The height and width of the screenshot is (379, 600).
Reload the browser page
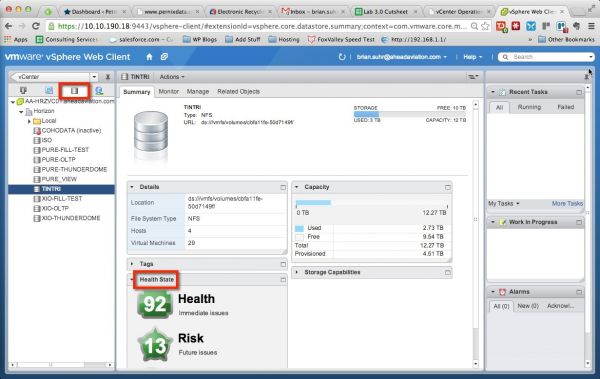[x=36, y=26]
